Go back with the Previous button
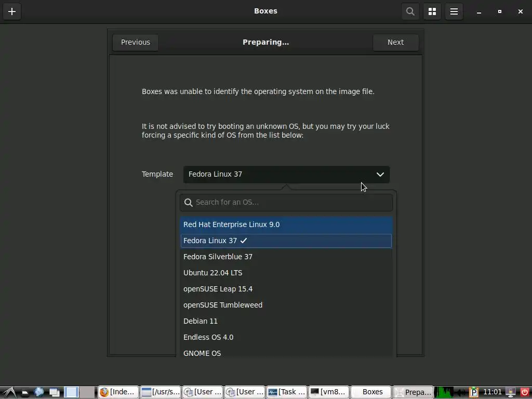Image resolution: width=532 pixels, height=399 pixels. pos(136,43)
